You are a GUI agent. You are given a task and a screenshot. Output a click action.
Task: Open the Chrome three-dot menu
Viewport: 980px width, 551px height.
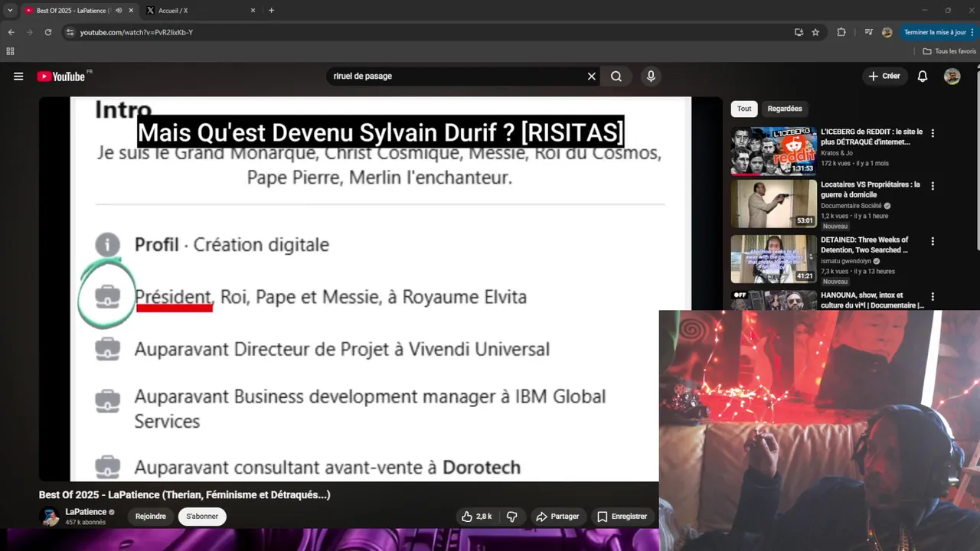[972, 32]
